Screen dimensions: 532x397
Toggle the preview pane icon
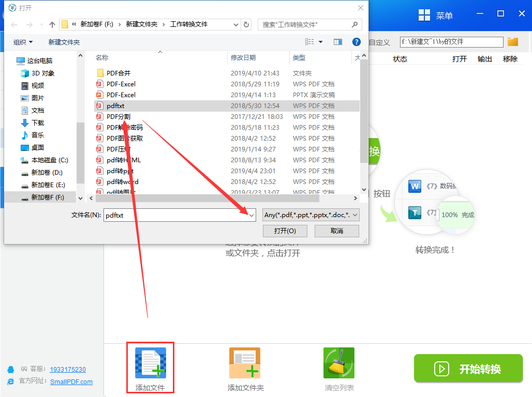(x=338, y=42)
